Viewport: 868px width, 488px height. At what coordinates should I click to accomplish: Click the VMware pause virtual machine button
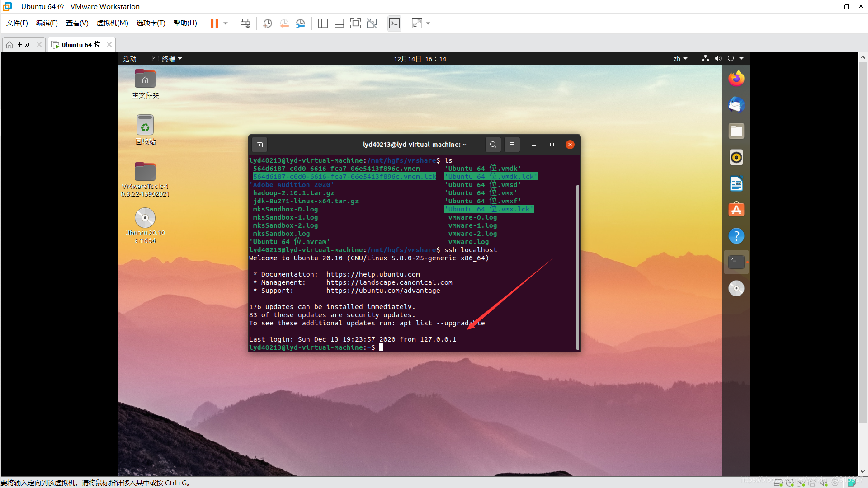pyautogui.click(x=214, y=23)
